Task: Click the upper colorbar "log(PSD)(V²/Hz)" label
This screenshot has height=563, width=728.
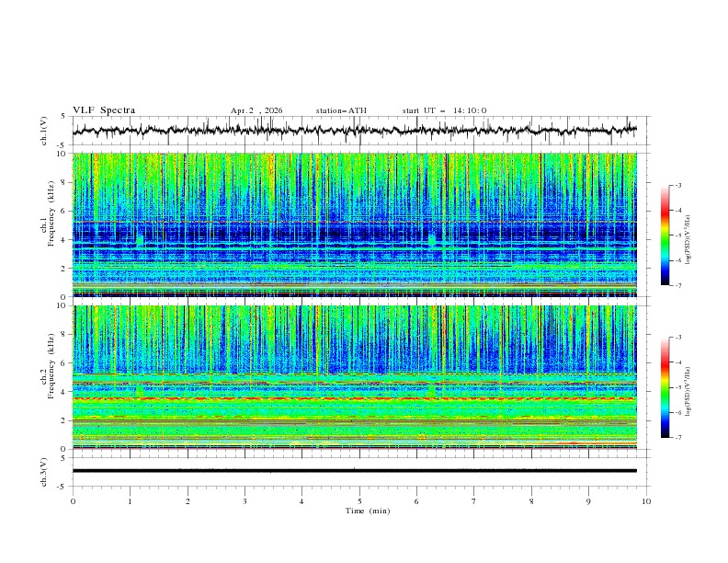Action: pos(688,240)
